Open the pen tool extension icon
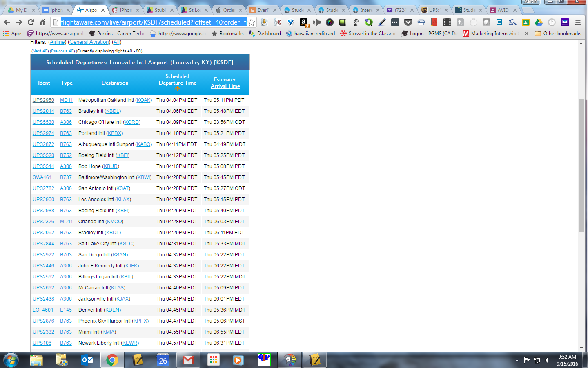The image size is (588, 368). [382, 22]
